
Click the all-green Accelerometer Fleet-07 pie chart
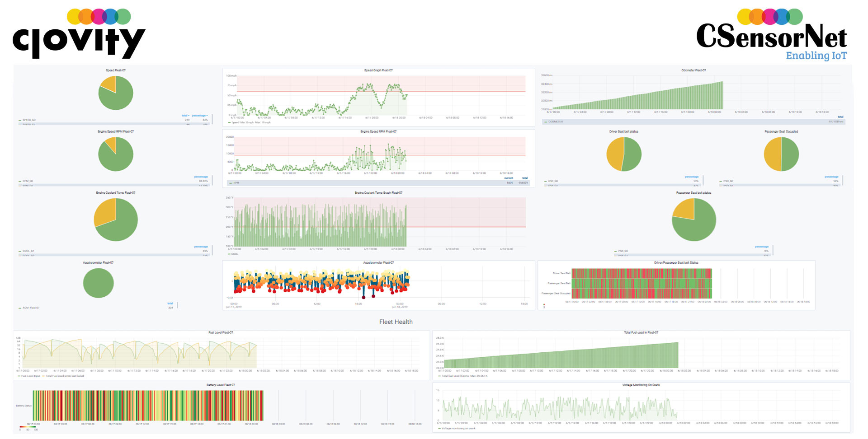pos(98,283)
